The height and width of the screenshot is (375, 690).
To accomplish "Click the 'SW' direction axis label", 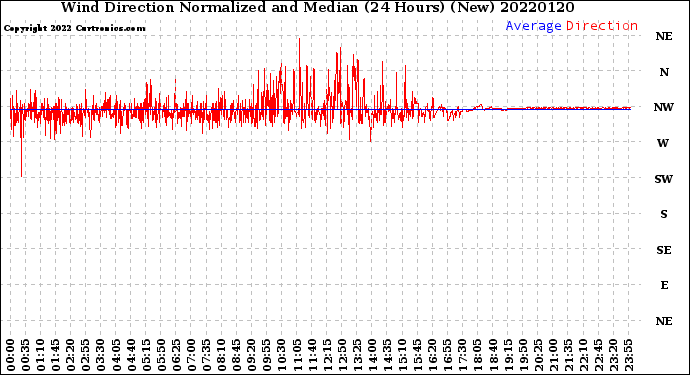I will (x=664, y=179).
